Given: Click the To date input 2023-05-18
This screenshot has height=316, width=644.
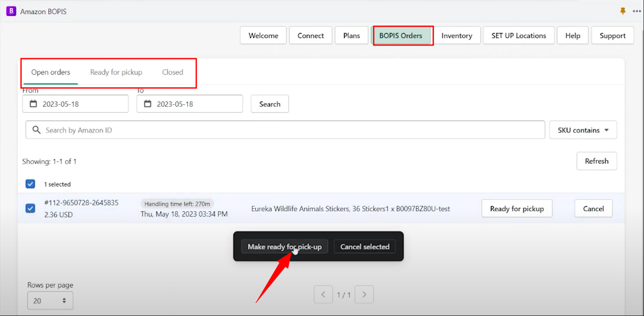Looking at the screenshot, I should coord(190,104).
